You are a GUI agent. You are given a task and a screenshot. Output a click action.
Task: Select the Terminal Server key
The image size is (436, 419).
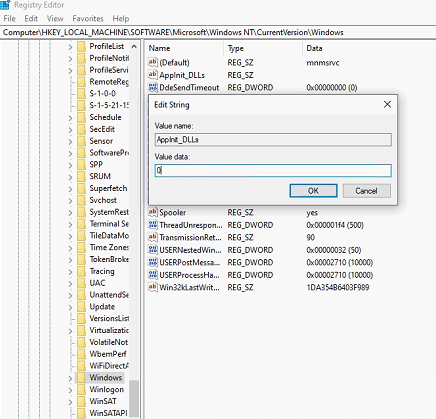(109, 224)
